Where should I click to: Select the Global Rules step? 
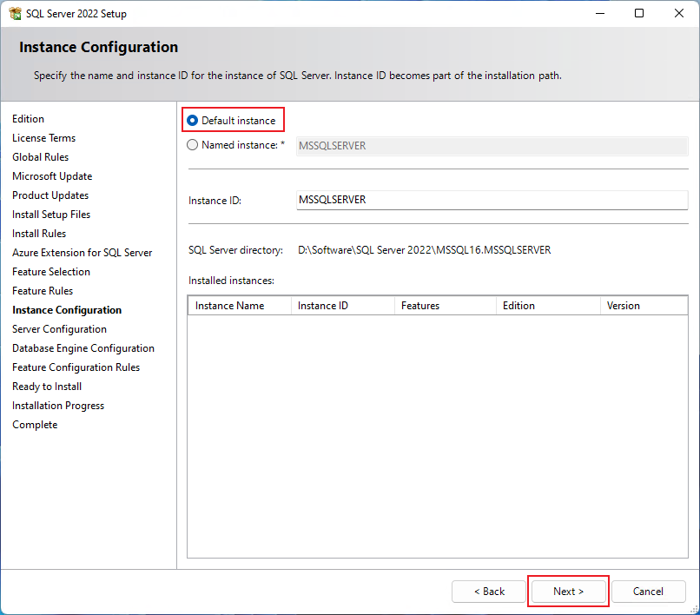tap(40, 157)
